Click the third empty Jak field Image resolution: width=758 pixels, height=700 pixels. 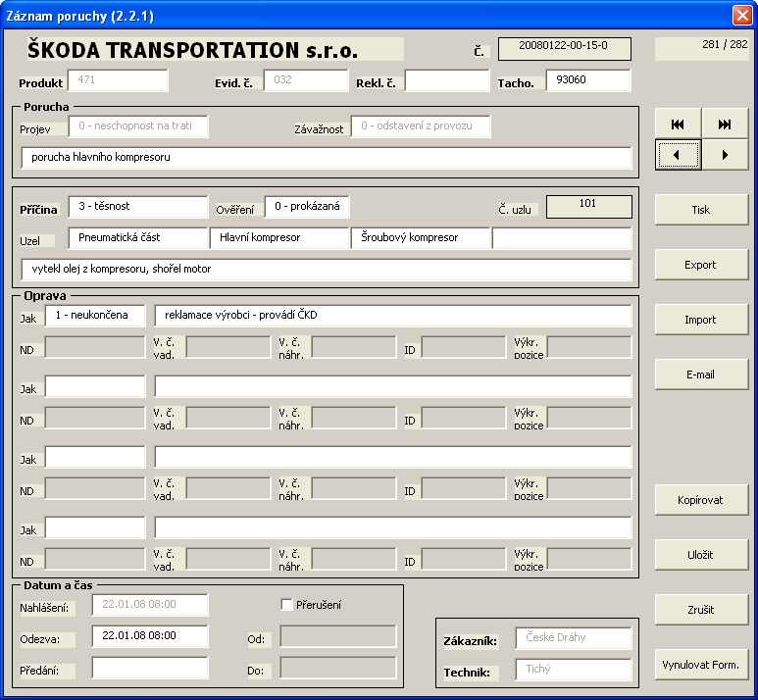pyautogui.click(x=95, y=457)
